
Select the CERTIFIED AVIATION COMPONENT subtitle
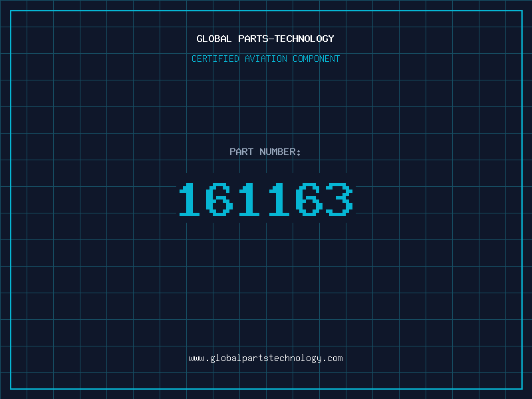coord(265,59)
